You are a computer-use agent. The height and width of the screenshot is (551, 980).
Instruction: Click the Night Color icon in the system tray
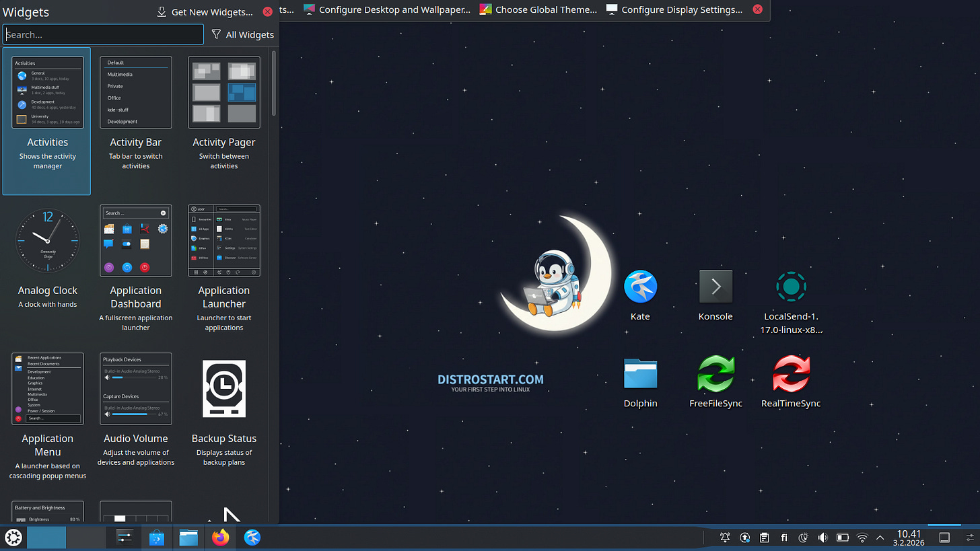803,538
